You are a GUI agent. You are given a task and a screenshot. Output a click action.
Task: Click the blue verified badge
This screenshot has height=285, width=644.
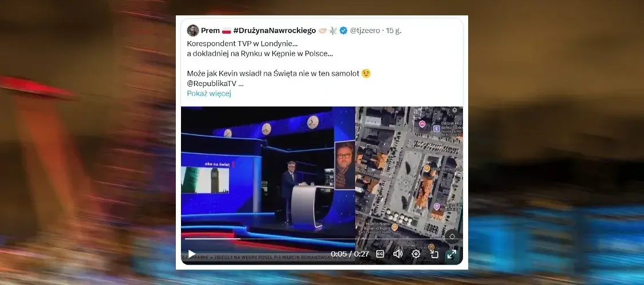click(343, 30)
